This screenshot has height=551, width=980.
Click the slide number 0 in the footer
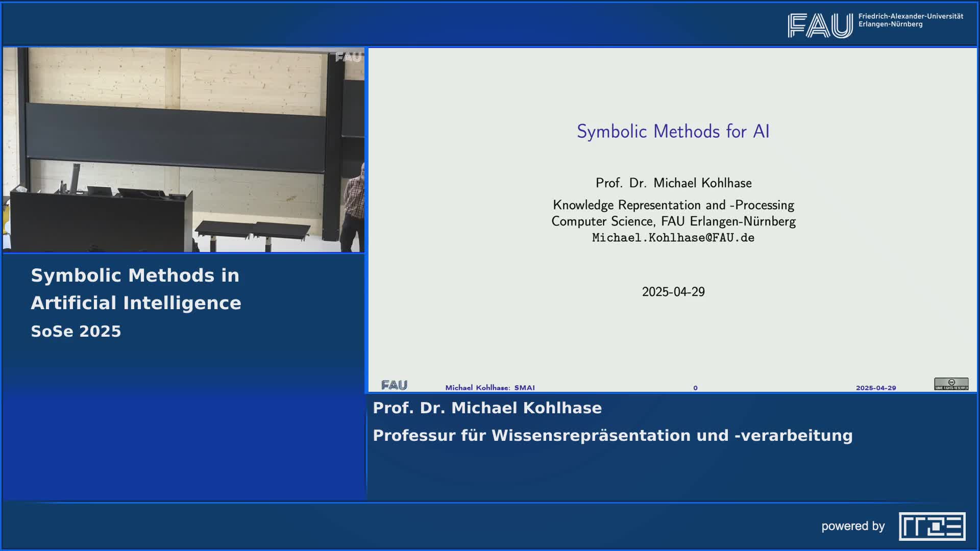(x=695, y=388)
